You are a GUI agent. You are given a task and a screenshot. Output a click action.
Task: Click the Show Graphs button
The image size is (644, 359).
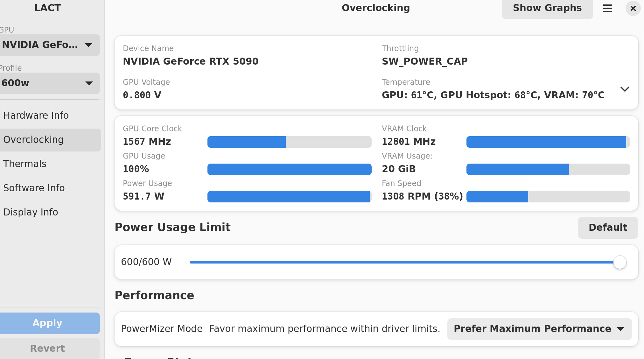[547, 8]
